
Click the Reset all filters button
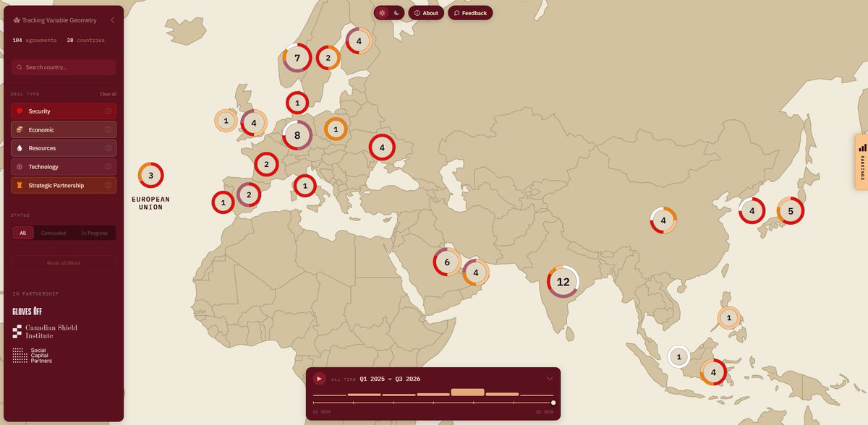(64, 263)
